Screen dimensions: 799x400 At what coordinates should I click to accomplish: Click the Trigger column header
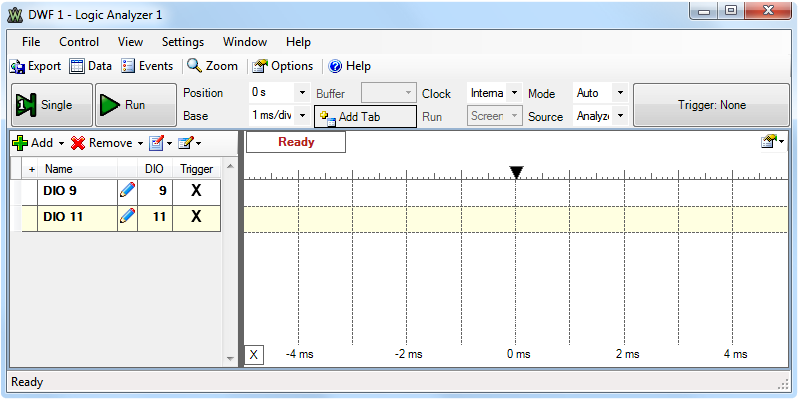pyautogui.click(x=197, y=169)
